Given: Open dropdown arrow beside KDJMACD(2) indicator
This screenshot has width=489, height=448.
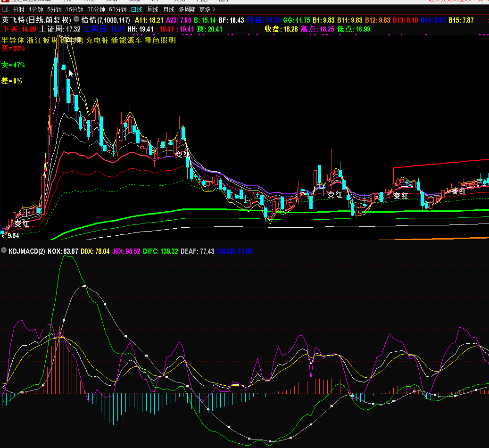Looking at the screenshot, I should click(4, 250).
